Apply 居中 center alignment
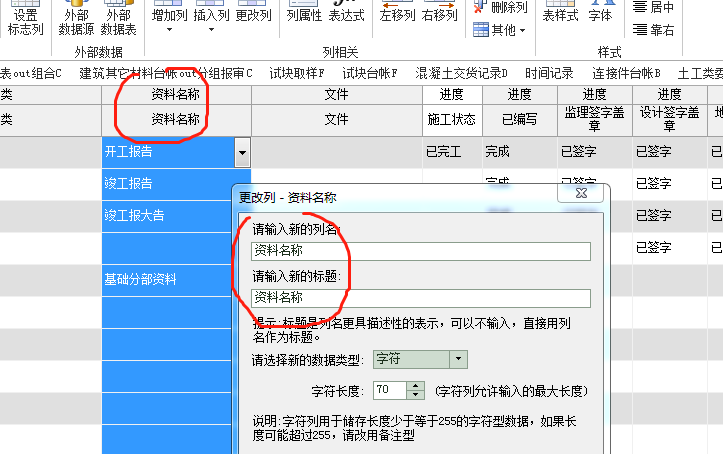The height and width of the screenshot is (454, 723). [655, 7]
